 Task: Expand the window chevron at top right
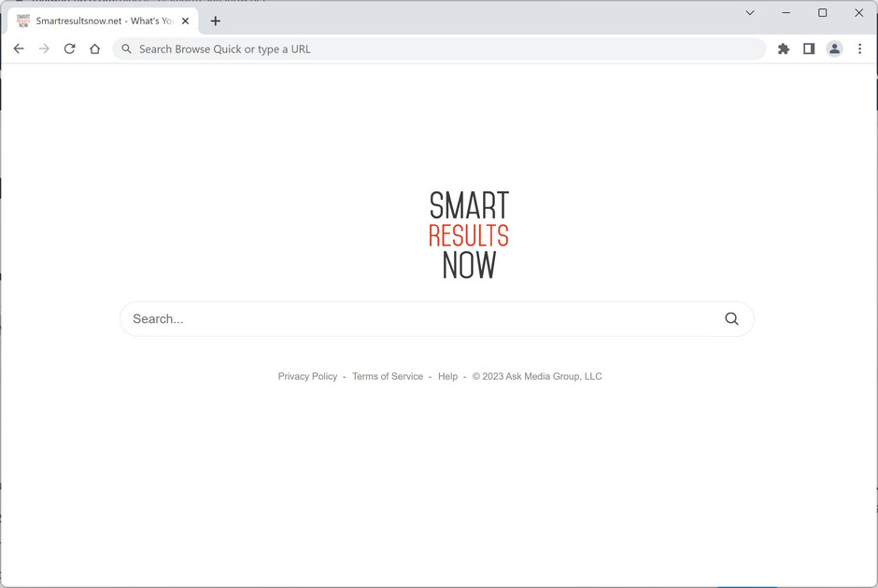pos(749,13)
